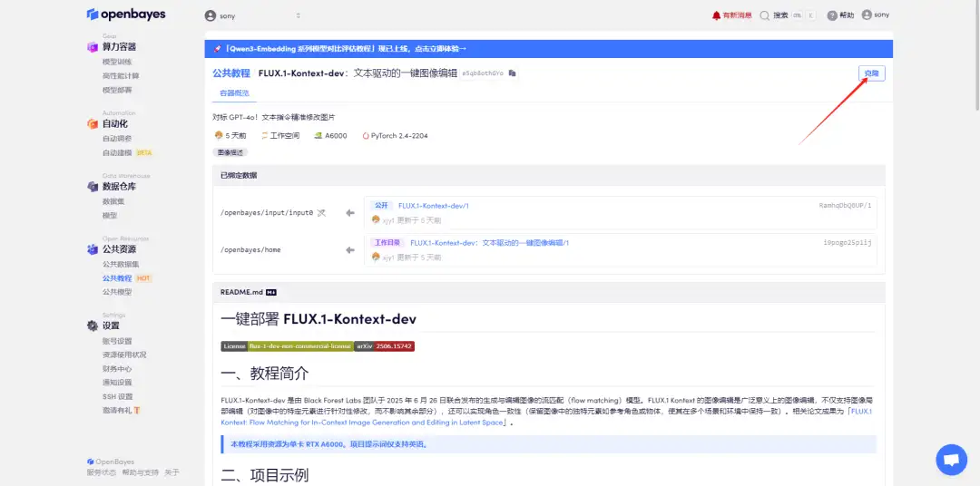Select the 容器概览 tab
The height and width of the screenshot is (486, 980).
[x=234, y=93]
